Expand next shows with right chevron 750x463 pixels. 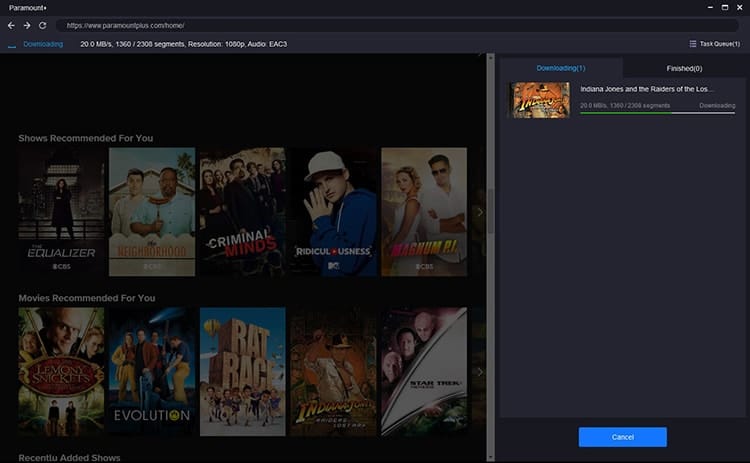point(480,212)
